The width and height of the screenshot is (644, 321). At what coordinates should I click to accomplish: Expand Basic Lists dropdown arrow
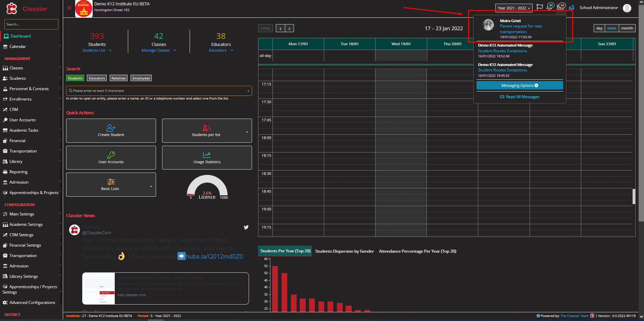pyautogui.click(x=151, y=186)
